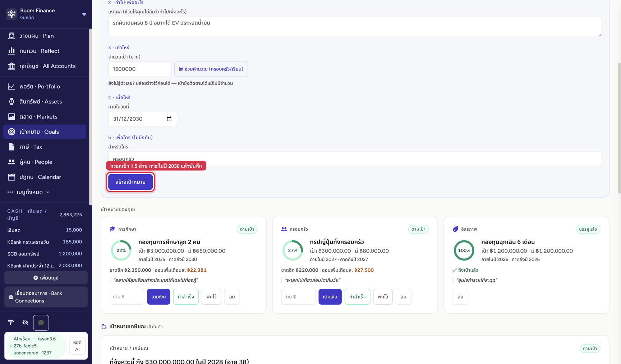
Task: Open the chat bubble icon
Action: 41,323
